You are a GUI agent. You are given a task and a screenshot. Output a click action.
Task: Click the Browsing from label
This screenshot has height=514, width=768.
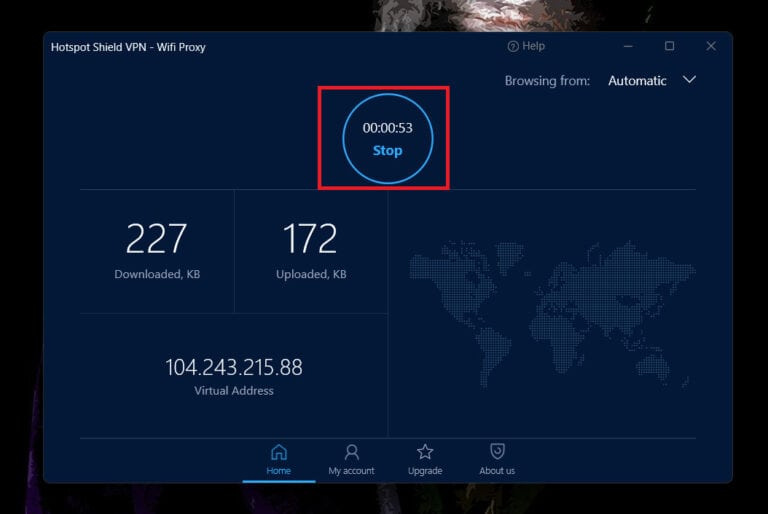click(x=547, y=80)
